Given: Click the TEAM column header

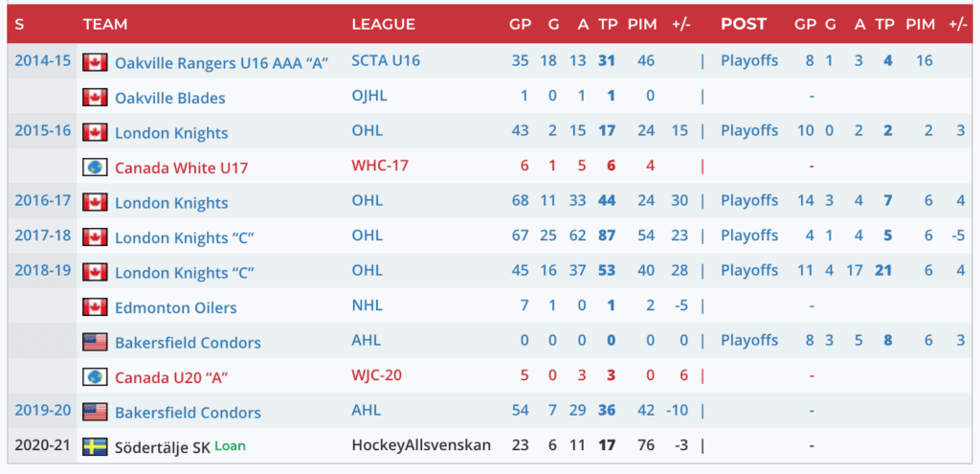Looking at the screenshot, I should click(x=105, y=24).
